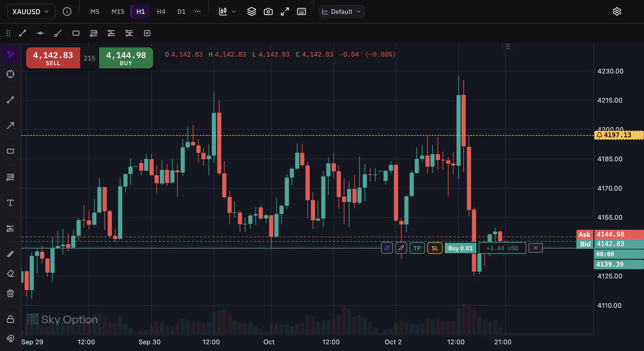Select the Fibonacci retracement tool in favorites bar
This screenshot has width=644, height=351.
tap(94, 33)
